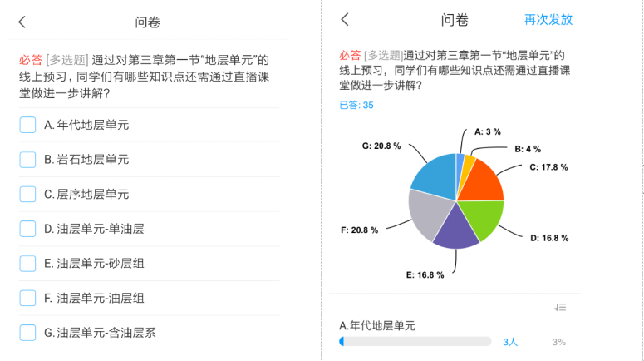
Task: Select the purple E pie slice
Action: pos(455,230)
